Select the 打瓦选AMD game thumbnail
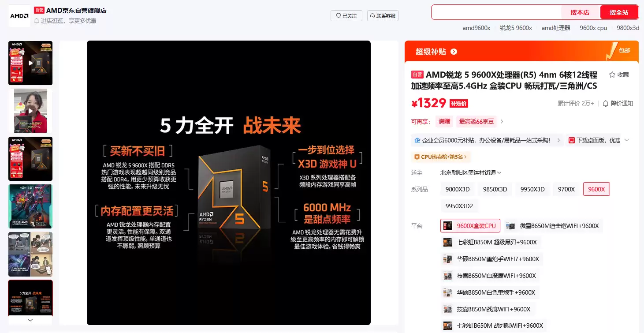The height and width of the screenshot is (333, 644). coord(30,206)
